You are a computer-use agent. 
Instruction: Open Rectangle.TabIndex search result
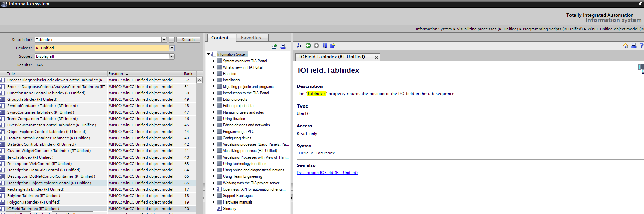pos(36,189)
